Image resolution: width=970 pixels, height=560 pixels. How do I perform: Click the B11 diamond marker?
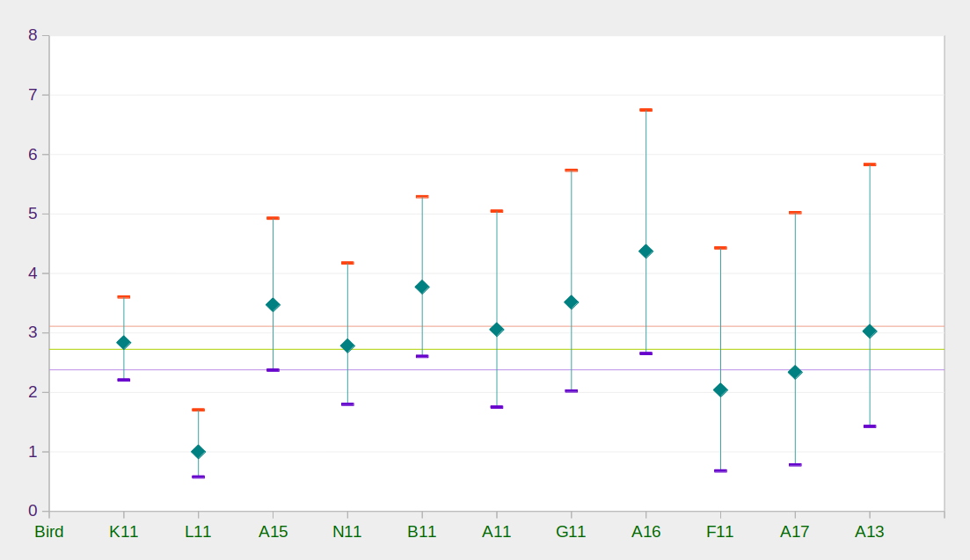pos(422,287)
